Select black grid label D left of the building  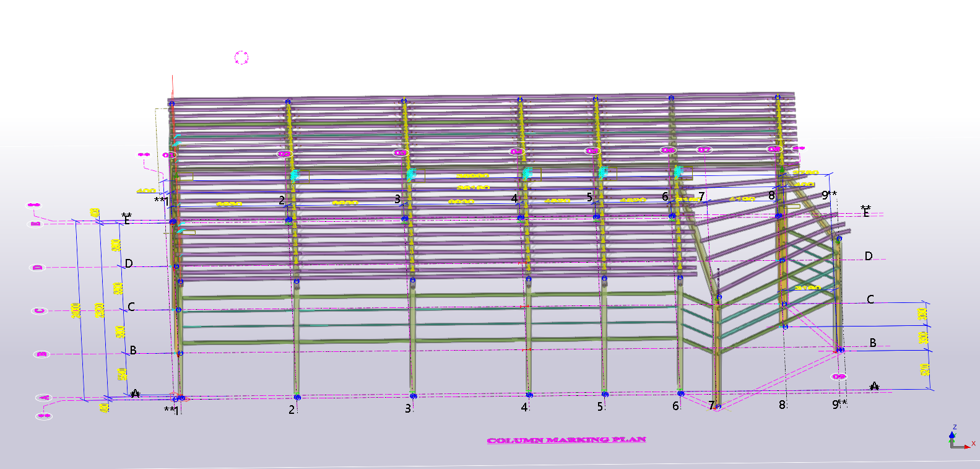129,263
